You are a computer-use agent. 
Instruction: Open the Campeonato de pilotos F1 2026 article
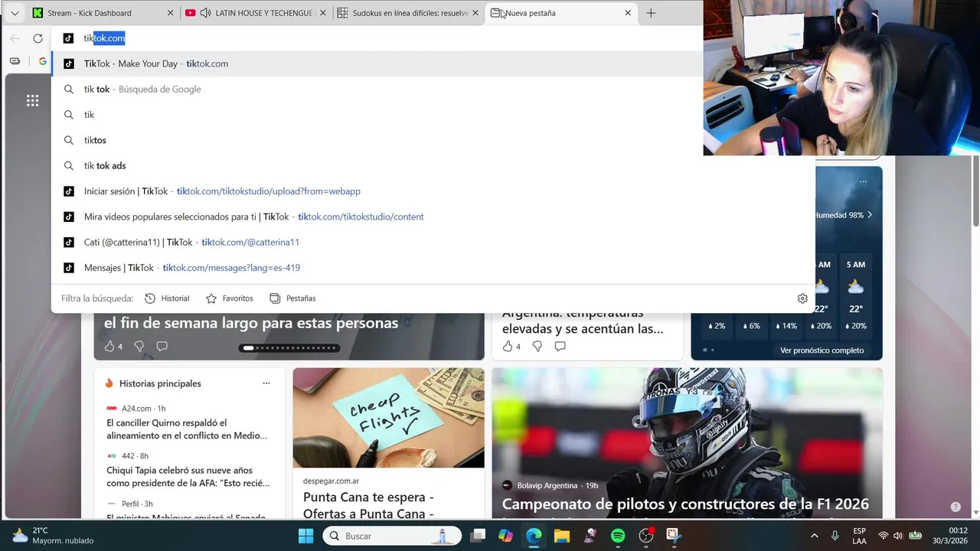pos(685,504)
